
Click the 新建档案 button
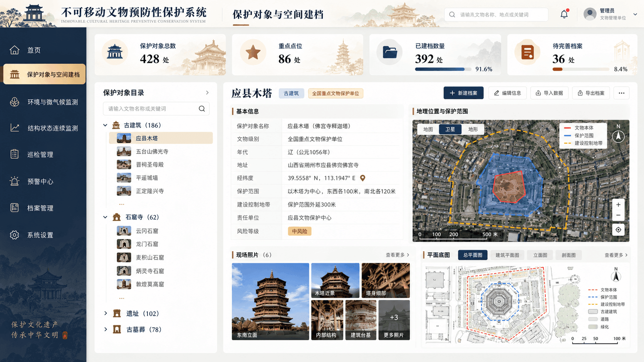[x=463, y=93]
